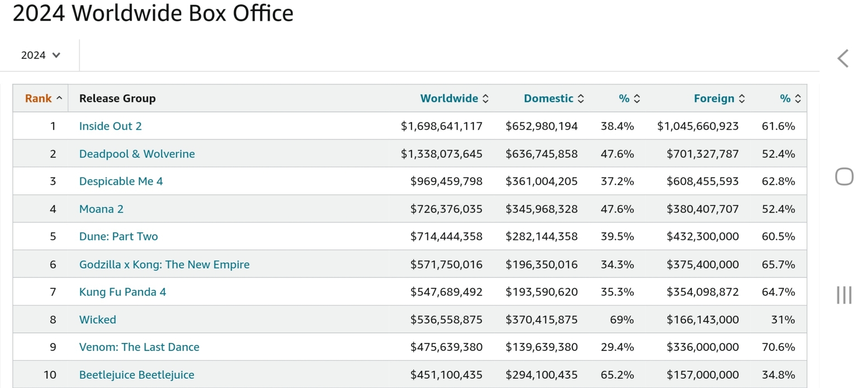Viewport: 868px width, 388px height.
Task: Open the Wicked movie link
Action: (x=98, y=320)
